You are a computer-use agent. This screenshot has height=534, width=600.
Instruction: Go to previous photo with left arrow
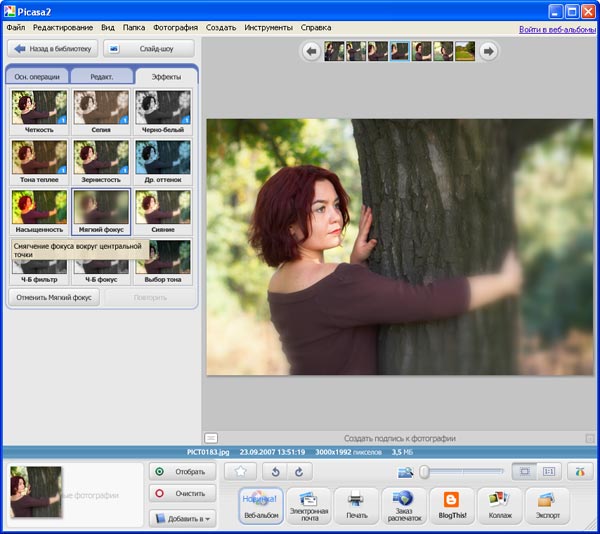click(311, 51)
